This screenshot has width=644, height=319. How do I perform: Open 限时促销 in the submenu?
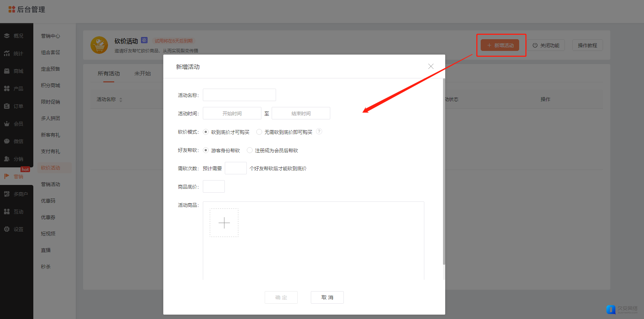click(51, 102)
